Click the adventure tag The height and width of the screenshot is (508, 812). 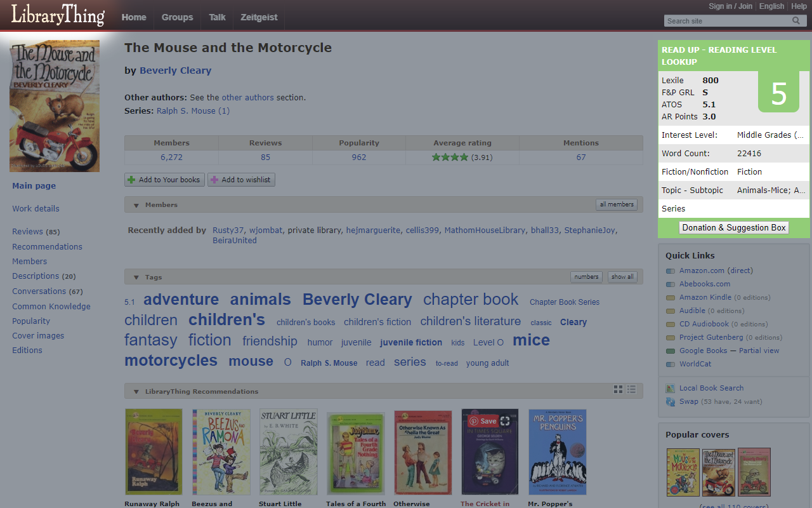[x=181, y=300]
